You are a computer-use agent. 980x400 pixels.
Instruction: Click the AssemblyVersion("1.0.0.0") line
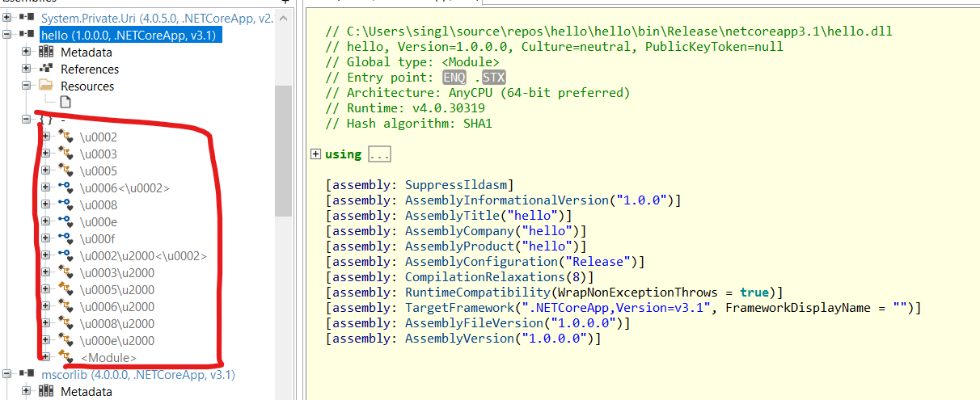464,339
